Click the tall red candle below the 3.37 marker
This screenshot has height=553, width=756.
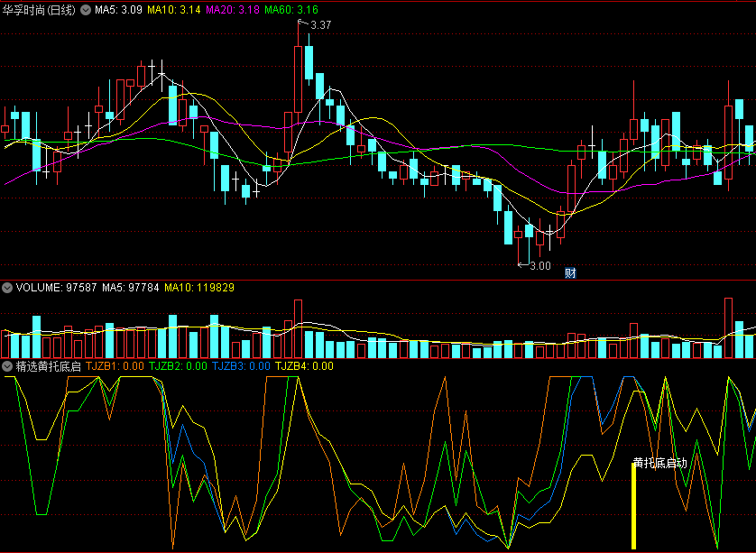click(298, 79)
